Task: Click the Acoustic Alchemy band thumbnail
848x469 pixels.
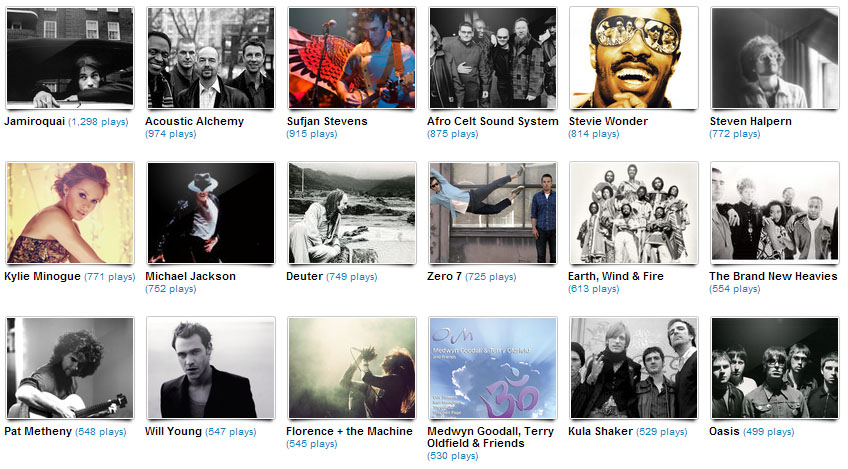Action: click(x=210, y=58)
